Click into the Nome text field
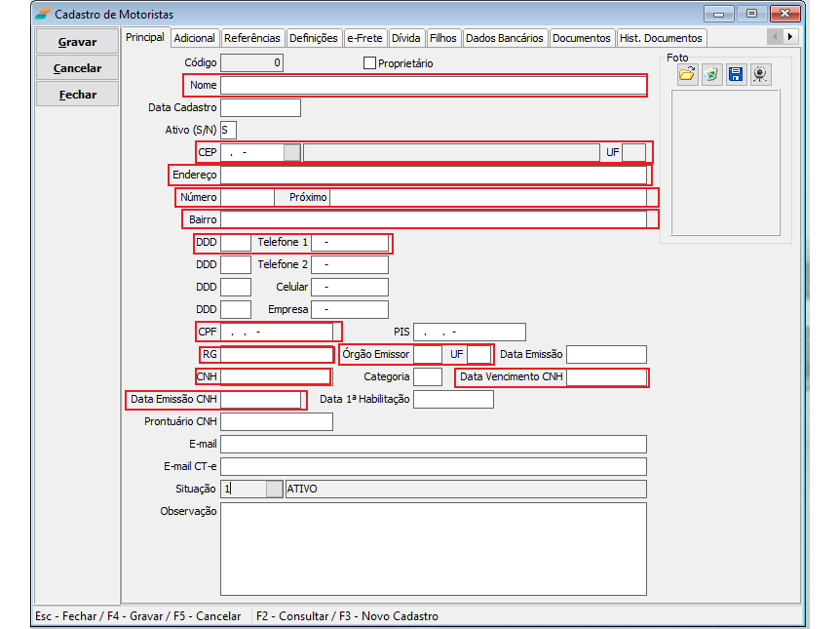The height and width of the screenshot is (629, 840). tap(433, 86)
